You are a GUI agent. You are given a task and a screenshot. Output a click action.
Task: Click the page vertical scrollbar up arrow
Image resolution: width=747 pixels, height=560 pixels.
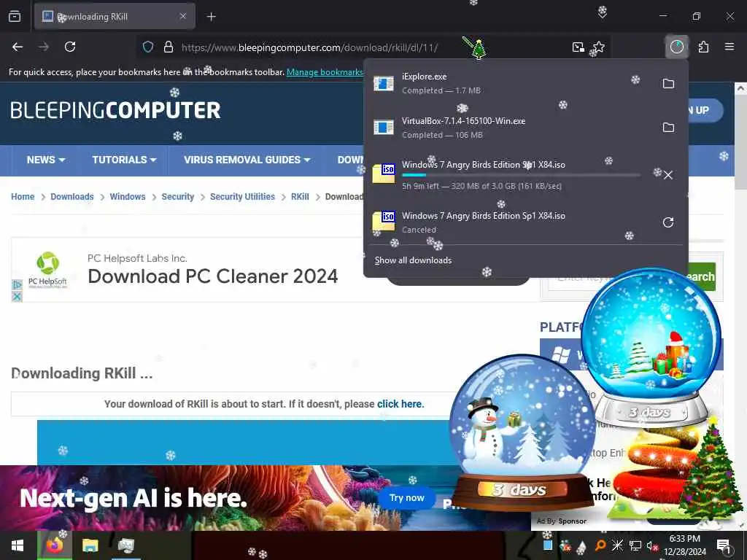click(740, 88)
